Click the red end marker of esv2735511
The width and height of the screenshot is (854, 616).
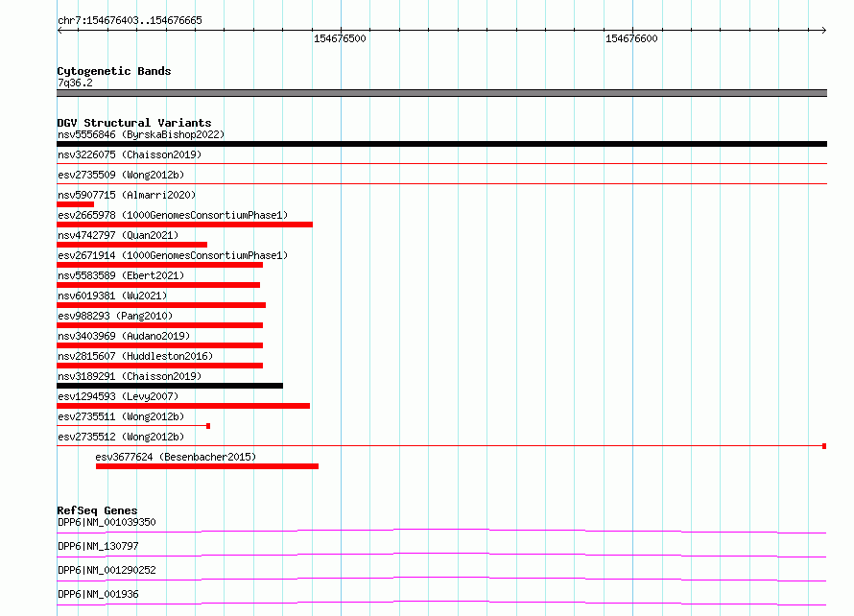click(208, 426)
